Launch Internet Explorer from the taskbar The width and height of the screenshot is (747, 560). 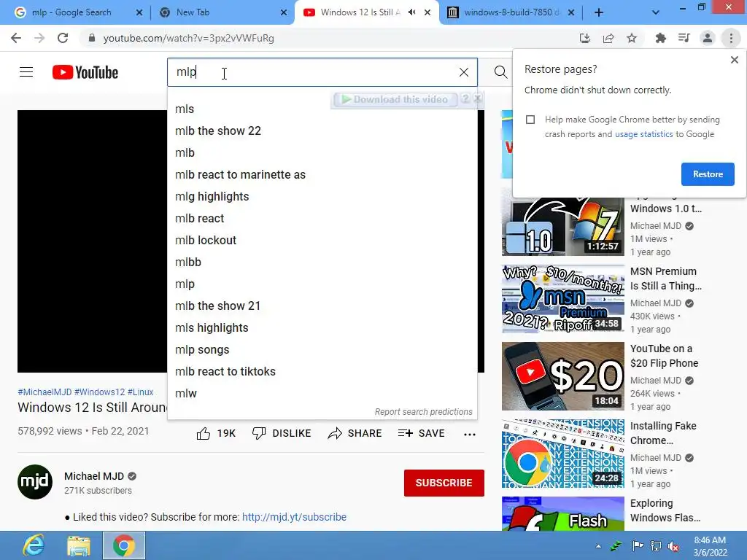tap(34, 545)
